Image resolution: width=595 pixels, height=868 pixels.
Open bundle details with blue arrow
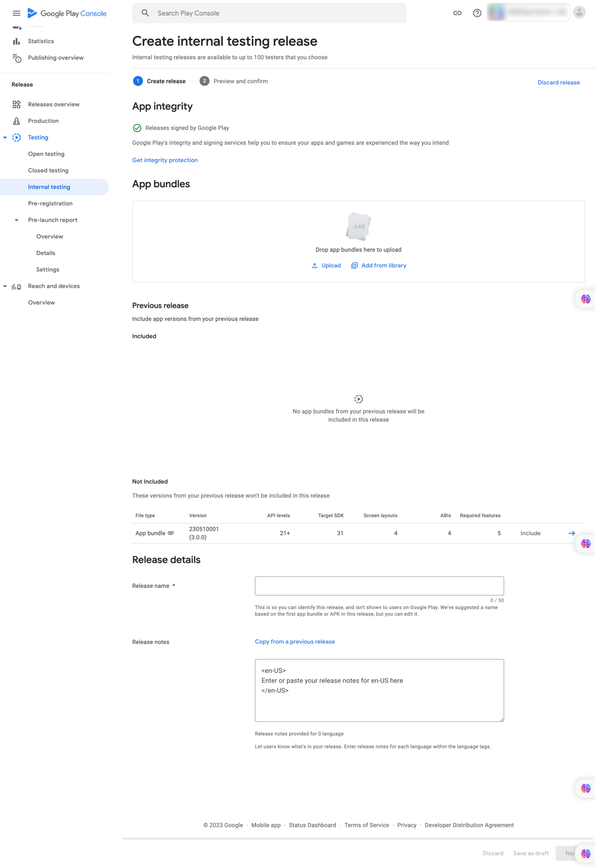[572, 533]
